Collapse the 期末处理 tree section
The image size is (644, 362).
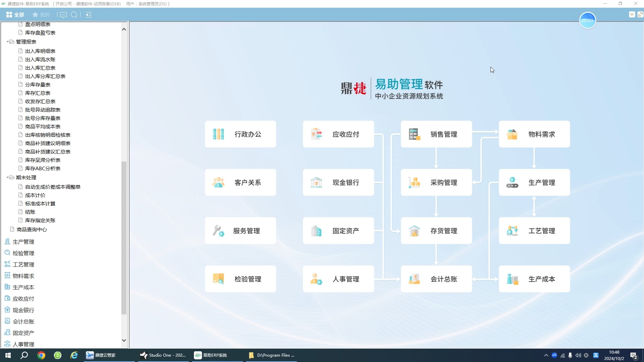(7, 177)
